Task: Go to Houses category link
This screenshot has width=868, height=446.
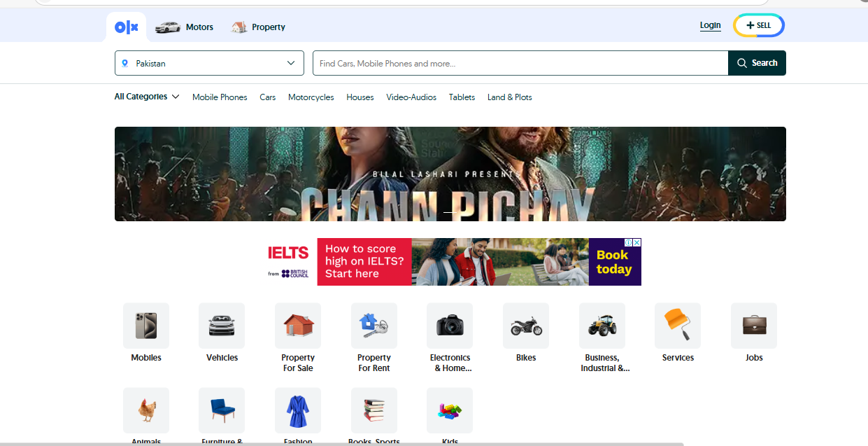Action: (x=360, y=97)
